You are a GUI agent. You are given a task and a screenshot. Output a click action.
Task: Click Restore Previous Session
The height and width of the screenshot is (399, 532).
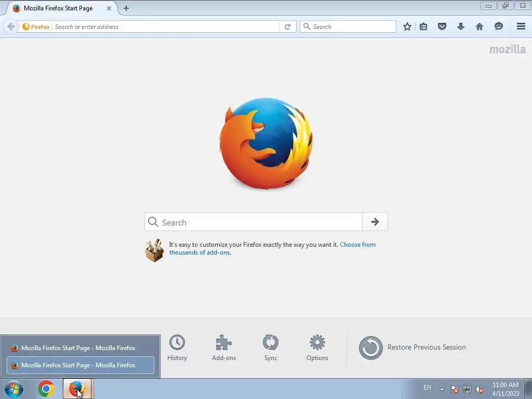click(412, 348)
